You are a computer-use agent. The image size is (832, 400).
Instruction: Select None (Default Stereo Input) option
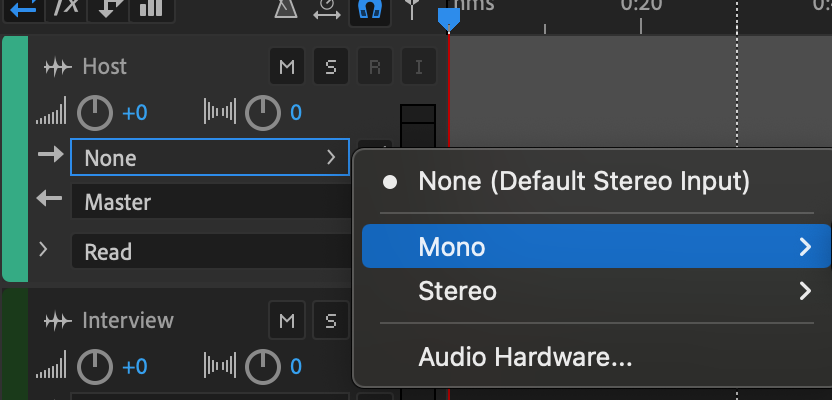click(x=583, y=182)
